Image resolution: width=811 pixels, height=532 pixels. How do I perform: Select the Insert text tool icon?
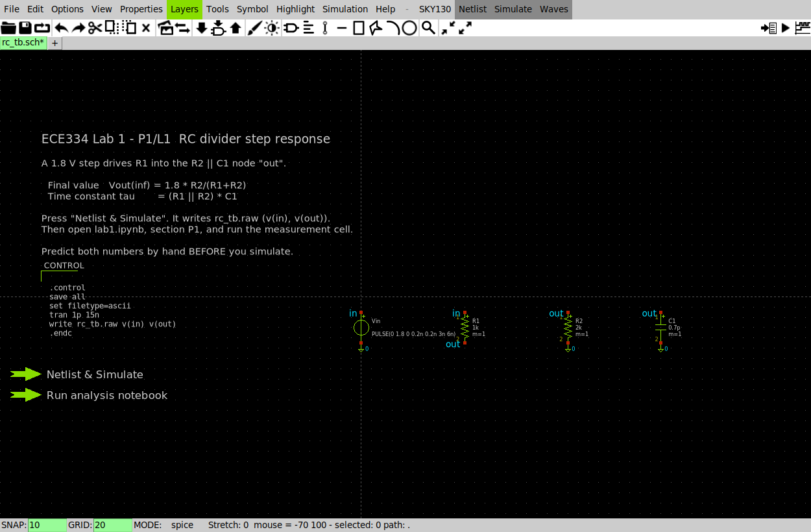(x=308, y=28)
